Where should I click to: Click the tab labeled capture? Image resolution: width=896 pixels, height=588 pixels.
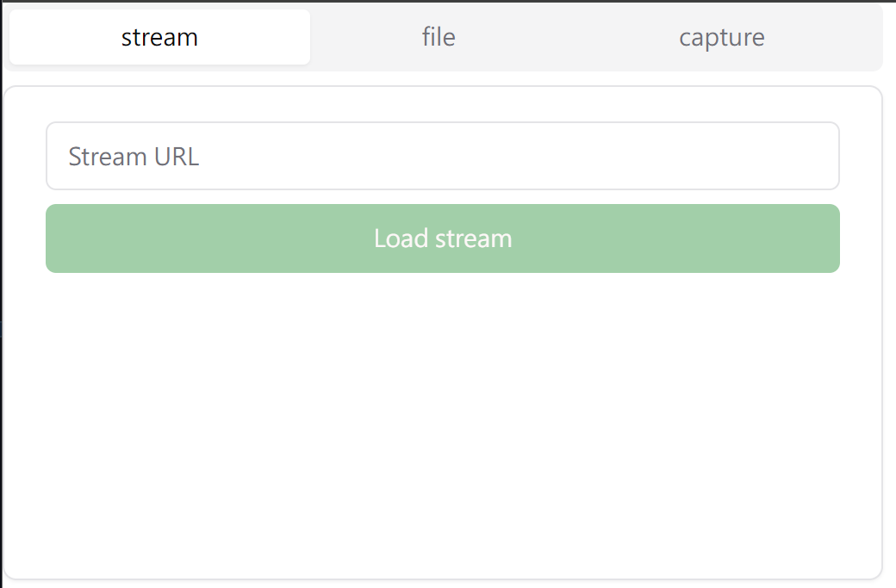pyautogui.click(x=721, y=38)
